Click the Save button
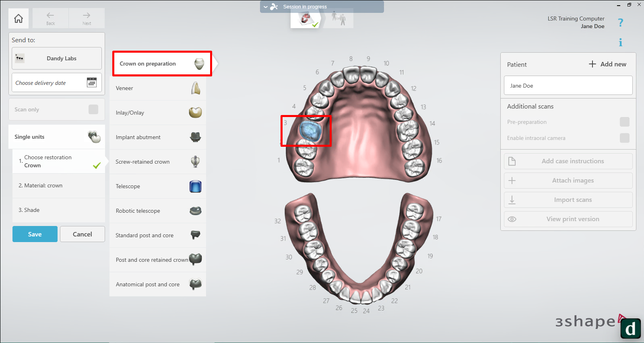The image size is (644, 343). (35, 234)
